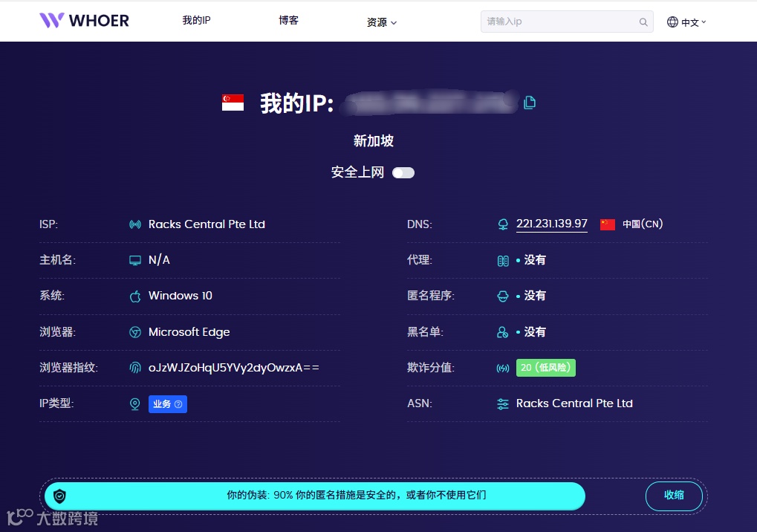Image resolution: width=757 pixels, height=532 pixels.
Task: Click the ASN sliders icon
Action: (x=503, y=404)
